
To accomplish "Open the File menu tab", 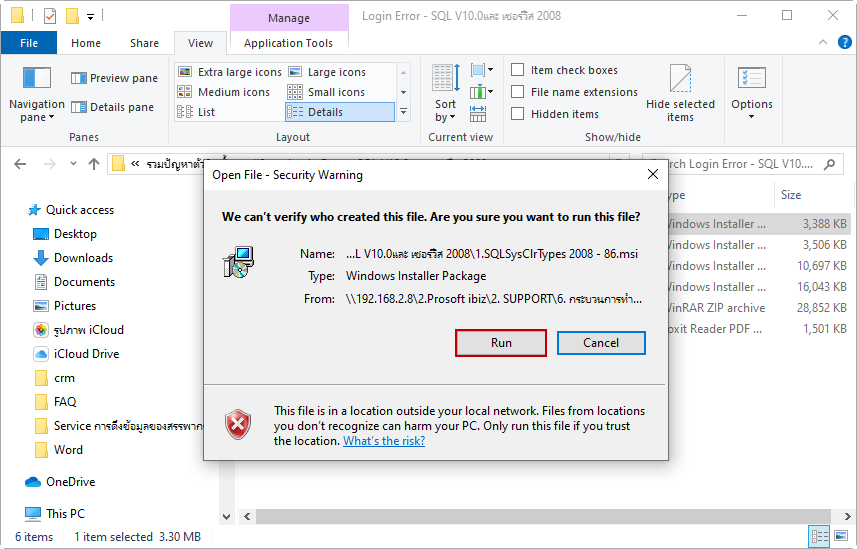I will (x=28, y=43).
